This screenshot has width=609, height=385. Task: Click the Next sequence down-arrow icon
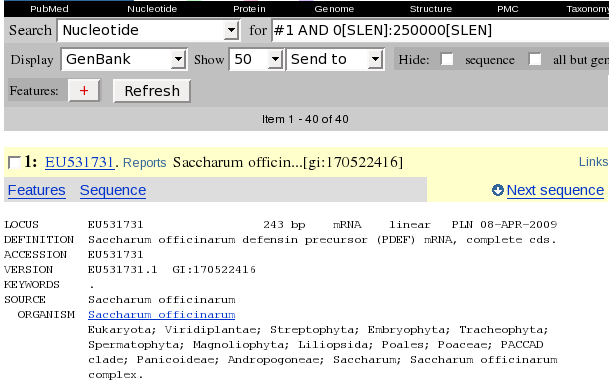point(498,190)
